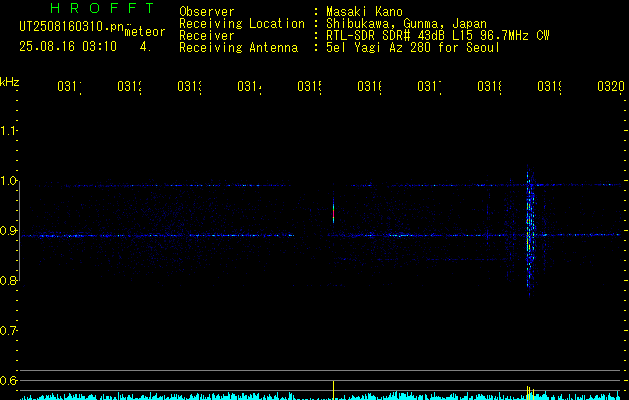Click the 'Observer' field label
629x400 pixels.
click(x=207, y=11)
